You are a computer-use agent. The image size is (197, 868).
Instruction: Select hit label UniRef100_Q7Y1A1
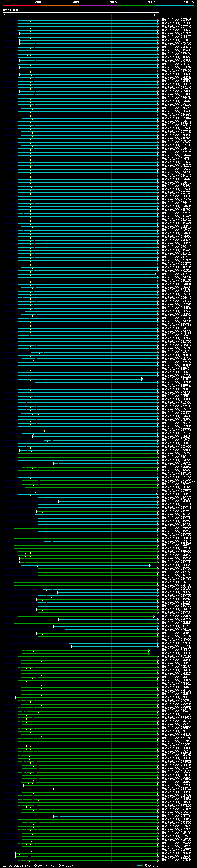coord(177,406)
